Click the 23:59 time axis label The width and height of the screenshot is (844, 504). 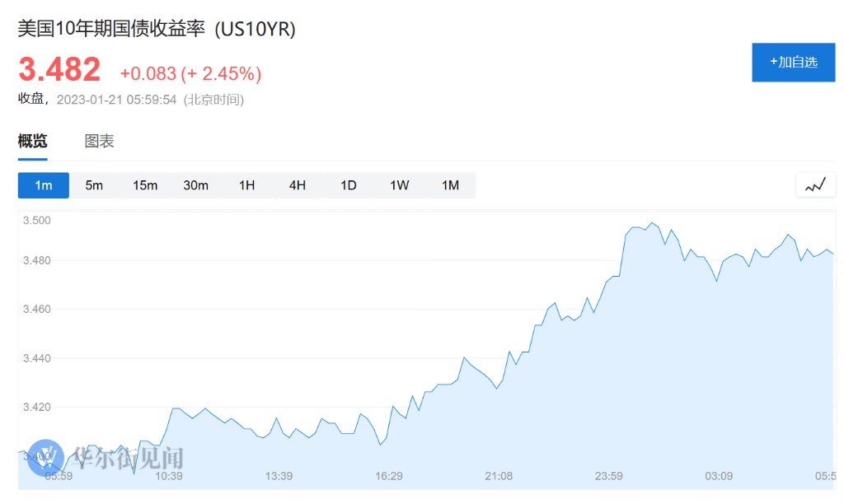[x=609, y=476]
